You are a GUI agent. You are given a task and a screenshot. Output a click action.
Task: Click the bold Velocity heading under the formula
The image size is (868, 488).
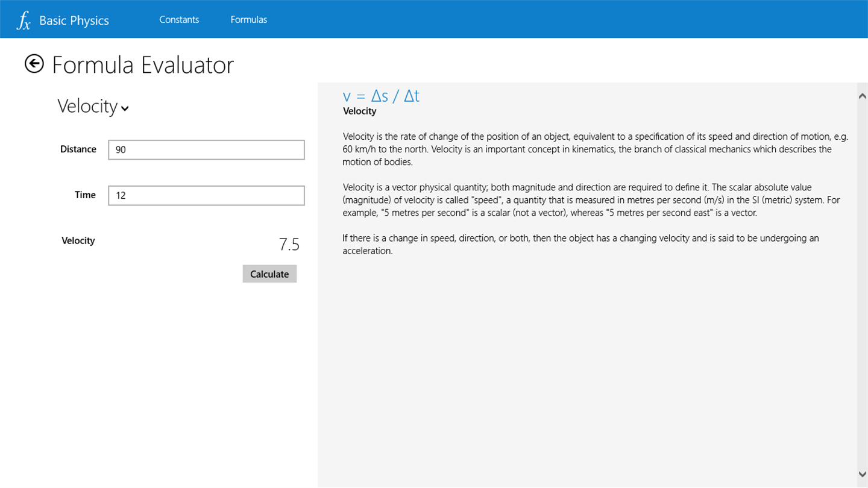coord(360,111)
